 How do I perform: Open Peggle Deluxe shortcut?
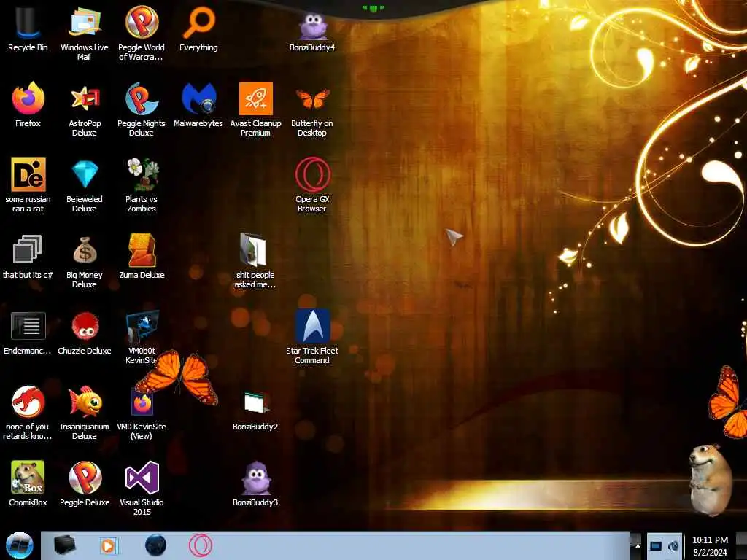point(85,483)
